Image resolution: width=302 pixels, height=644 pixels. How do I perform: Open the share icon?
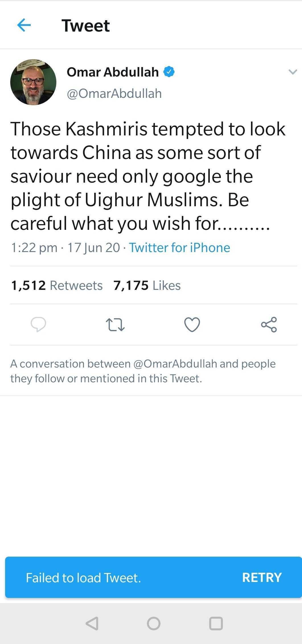tap(269, 324)
